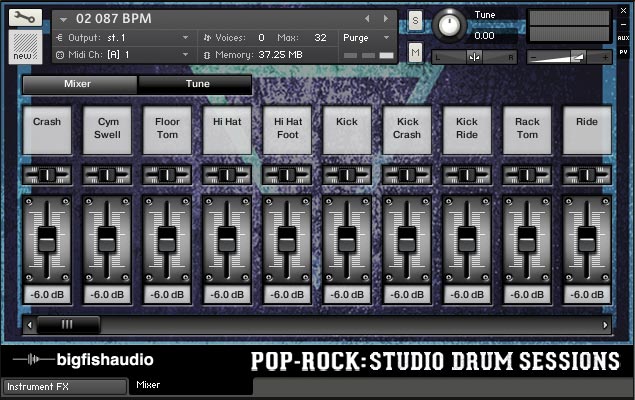Click the scroll right arrow on the mixer scrollbar

[x=605, y=325]
